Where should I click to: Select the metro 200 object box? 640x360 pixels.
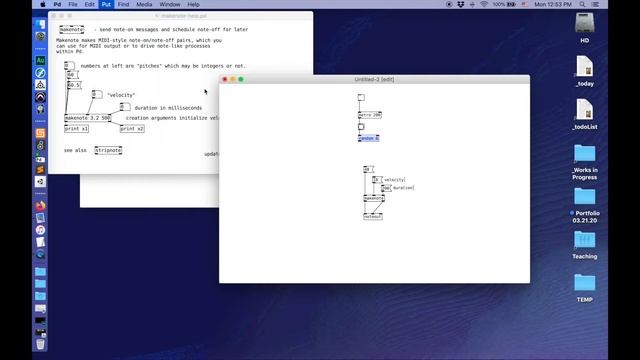[x=370, y=115]
